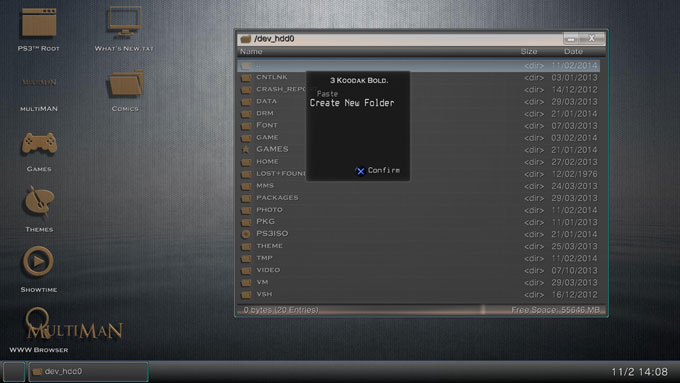Click the X Confirm button

(377, 170)
